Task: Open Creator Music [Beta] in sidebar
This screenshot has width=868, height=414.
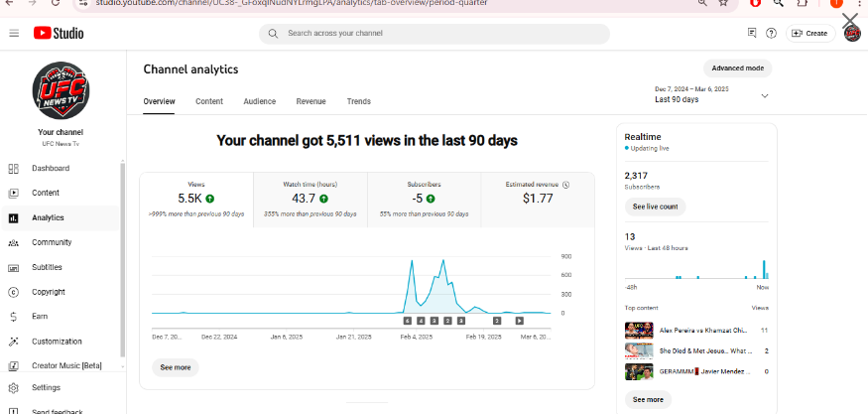Action: (60, 365)
